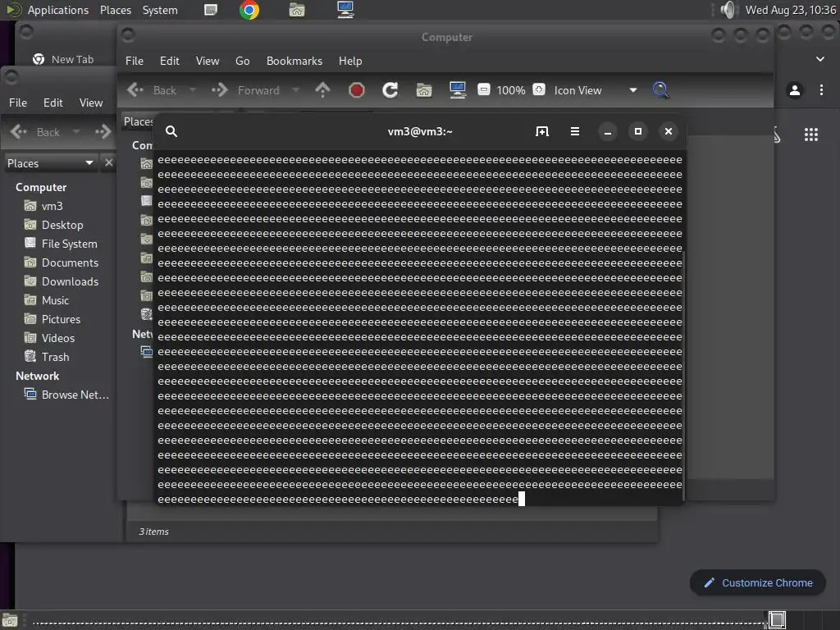Go to the home folder via the toolbar
840x630 pixels.
click(x=424, y=90)
